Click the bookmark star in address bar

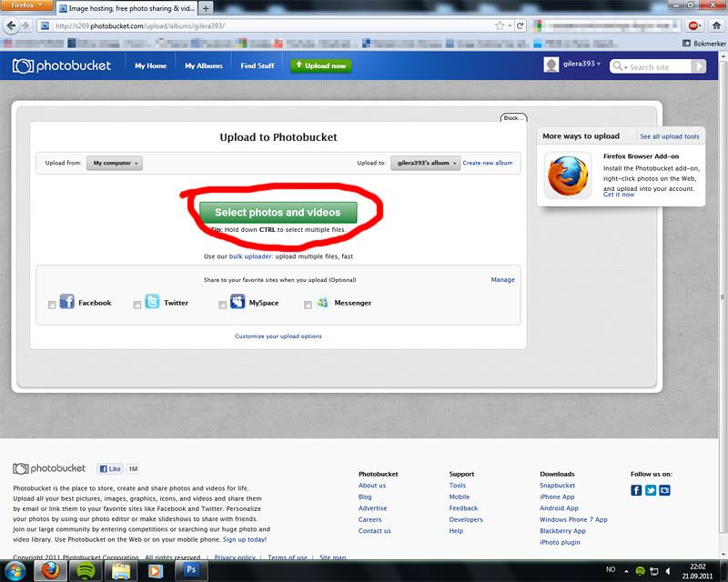point(500,26)
